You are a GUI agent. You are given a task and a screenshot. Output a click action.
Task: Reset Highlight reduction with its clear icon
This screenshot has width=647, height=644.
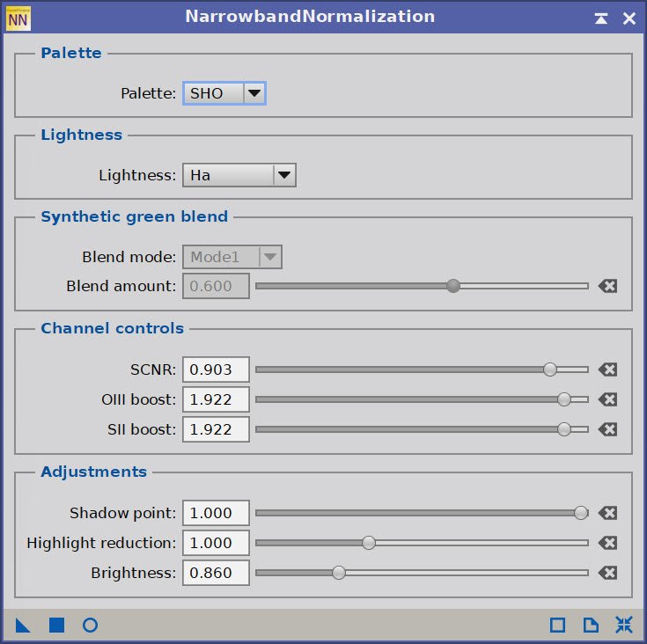607,543
